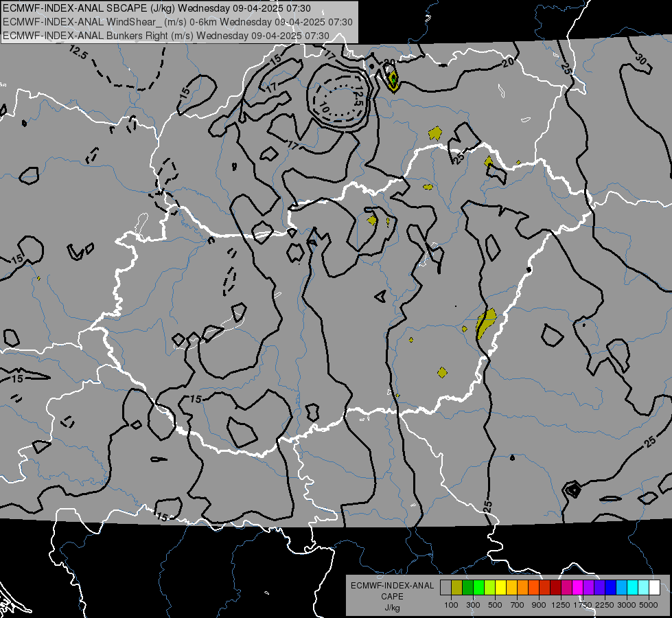This screenshot has width=672, height=618.
Task: Choose the magenta legend swatch
Action: (578, 588)
